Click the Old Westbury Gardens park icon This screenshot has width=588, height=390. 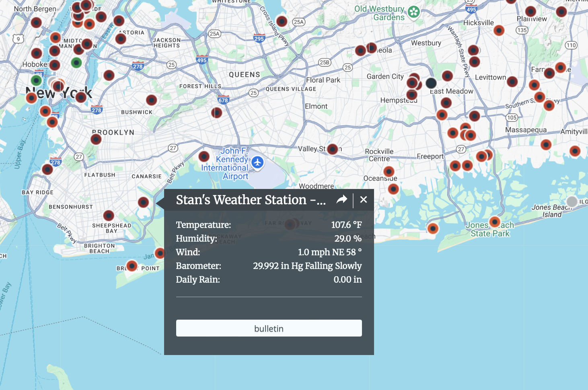tap(413, 12)
